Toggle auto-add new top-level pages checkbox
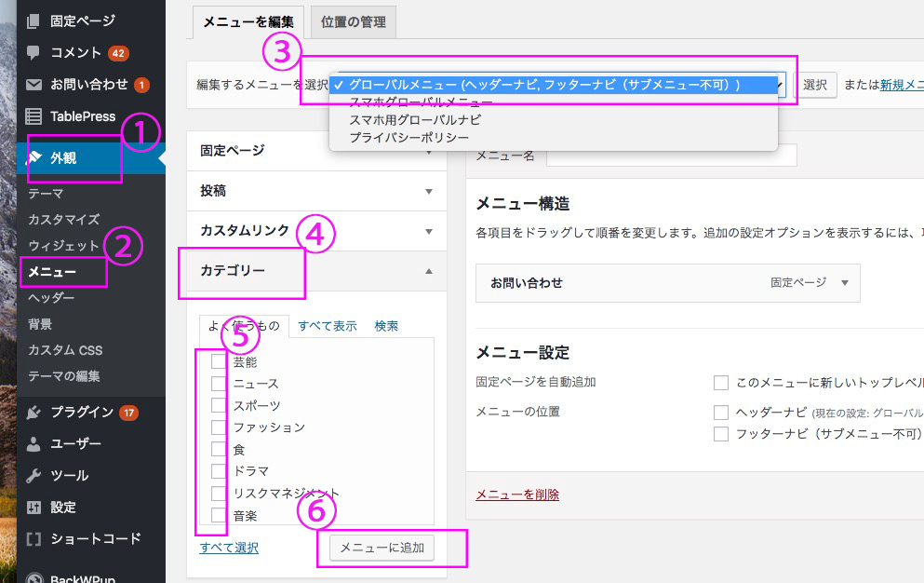This screenshot has height=583, width=924. [x=721, y=383]
